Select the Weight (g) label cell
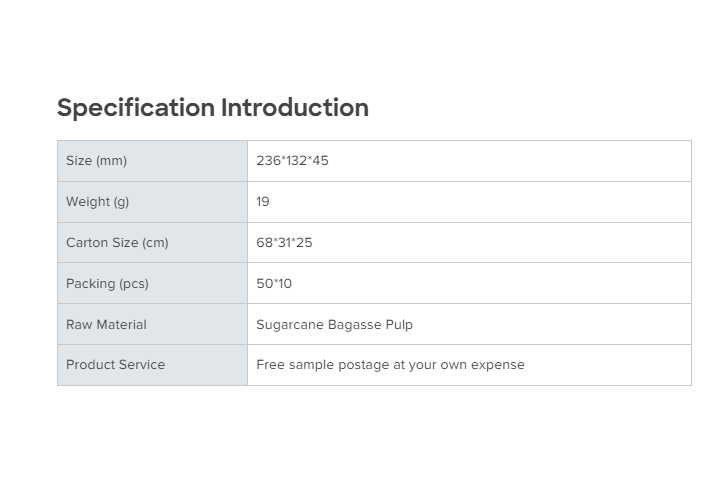Image resolution: width=713 pixels, height=482 pixels. coord(98,202)
